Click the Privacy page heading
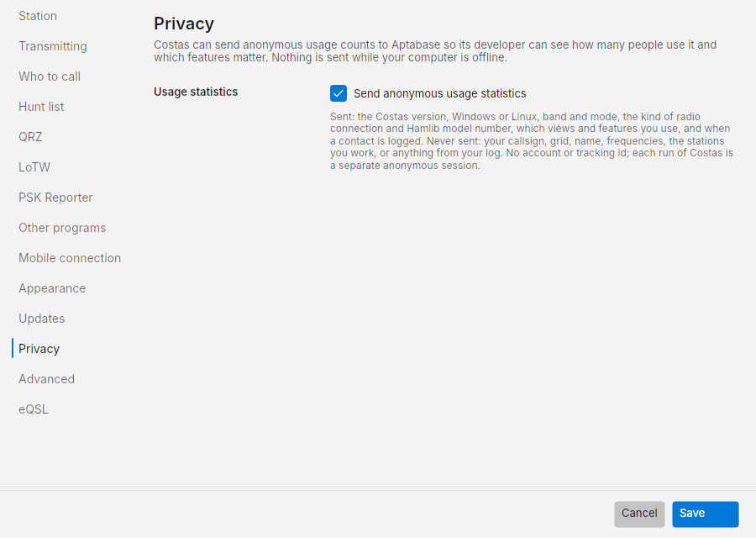The width and height of the screenshot is (756, 538). 184,24
